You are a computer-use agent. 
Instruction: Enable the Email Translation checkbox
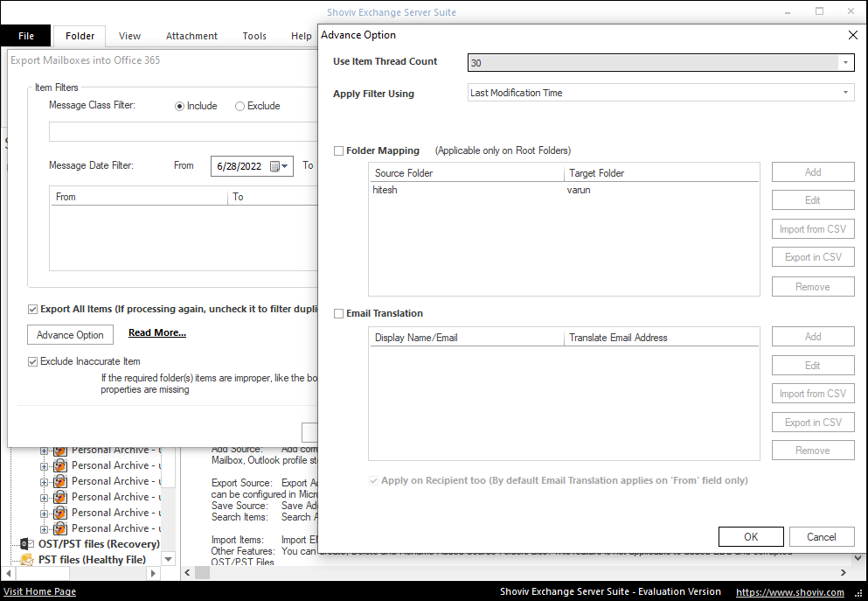click(x=339, y=313)
